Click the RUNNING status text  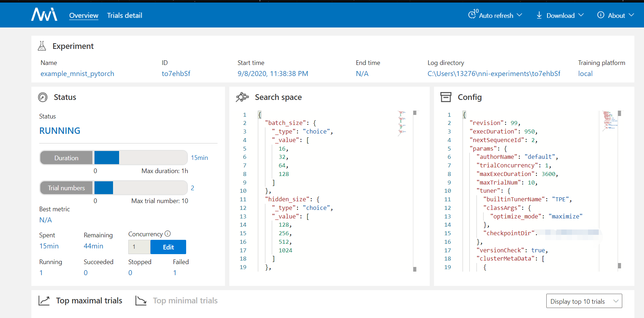(x=60, y=131)
